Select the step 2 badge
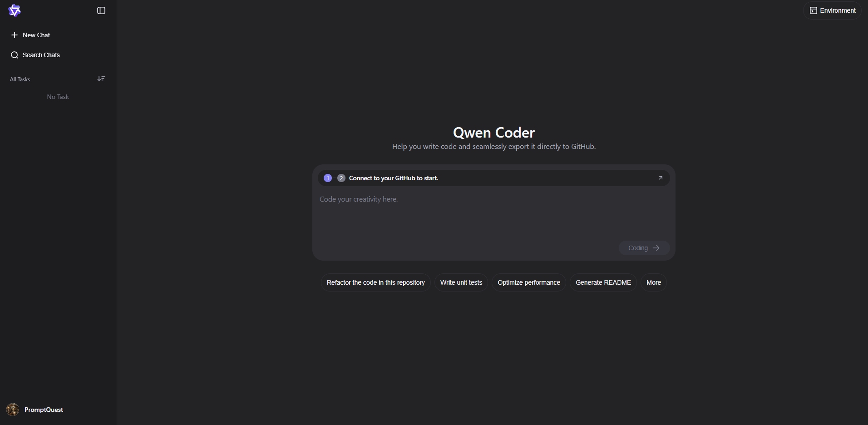 click(341, 178)
